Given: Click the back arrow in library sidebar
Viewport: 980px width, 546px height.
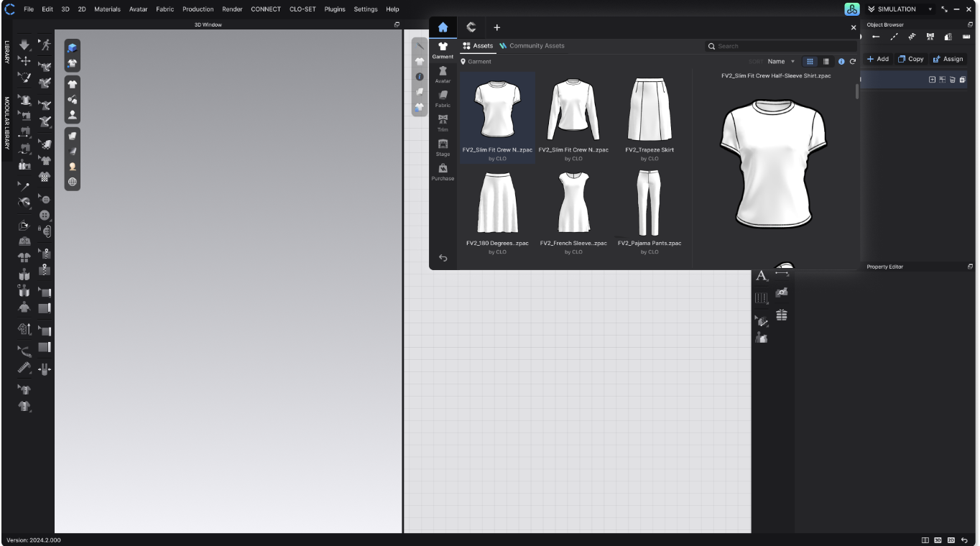Looking at the screenshot, I should (443, 258).
